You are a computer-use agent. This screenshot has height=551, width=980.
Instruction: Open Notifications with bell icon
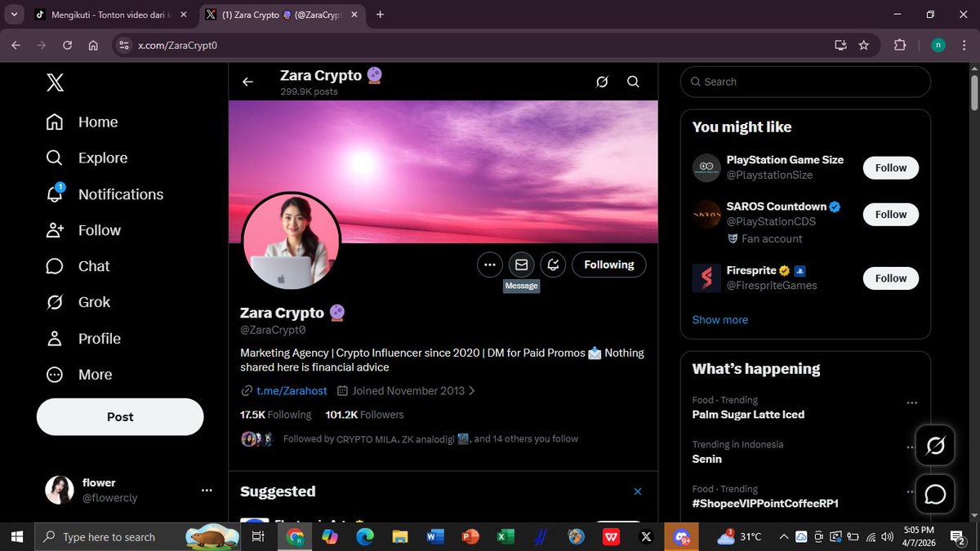click(105, 194)
